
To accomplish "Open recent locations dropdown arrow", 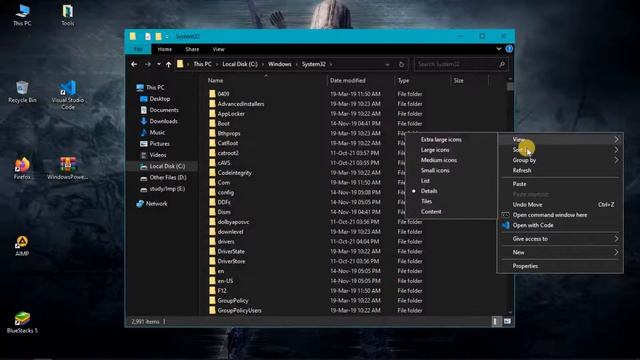I will point(159,64).
